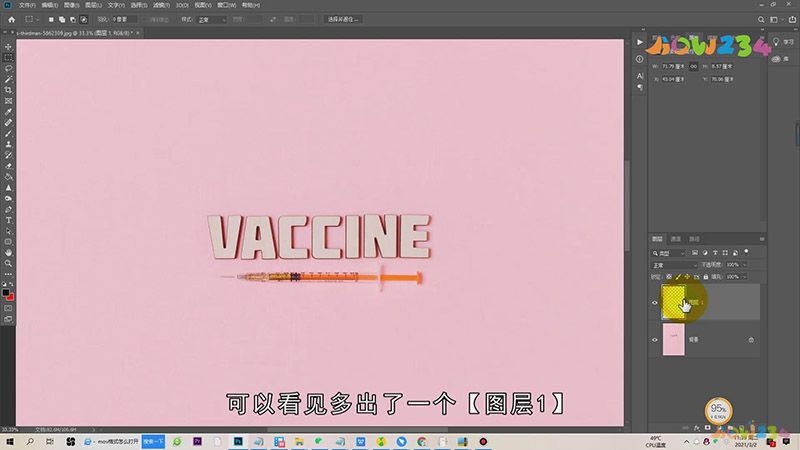The image size is (800, 450).
Task: Select the Frame tool
Action: coord(8,101)
